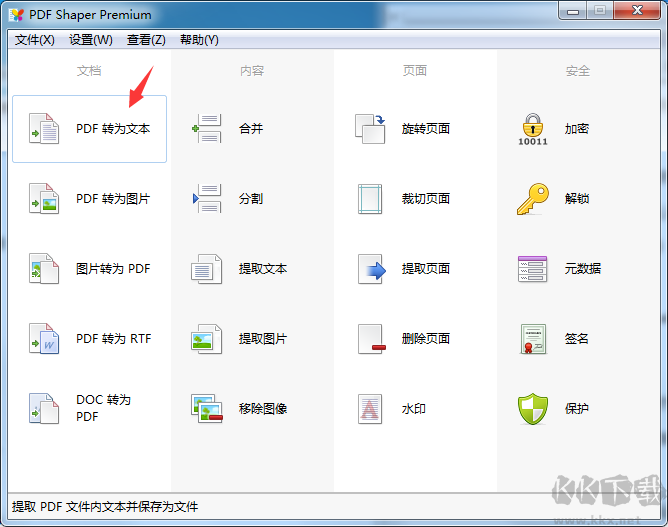Click the 旋转页面 rotate icon
The height and width of the screenshot is (527, 668).
click(x=370, y=129)
